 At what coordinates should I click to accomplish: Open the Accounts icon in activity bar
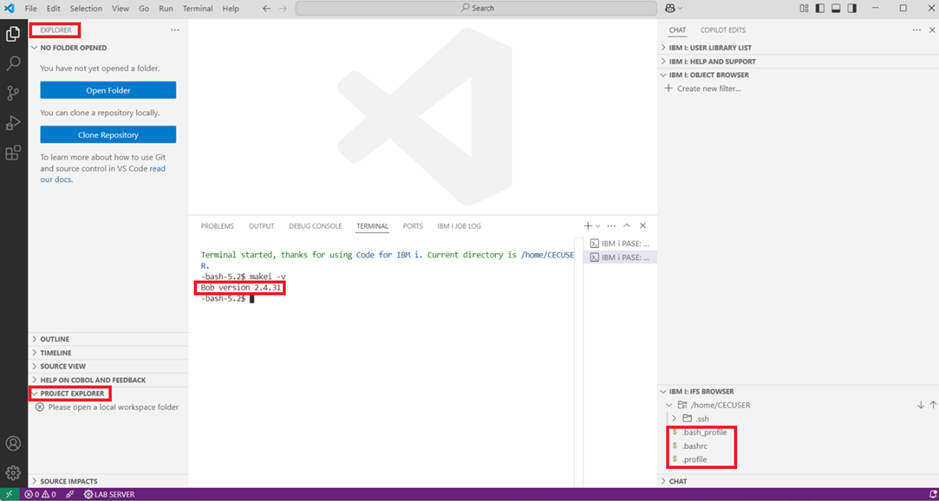pos(13,443)
